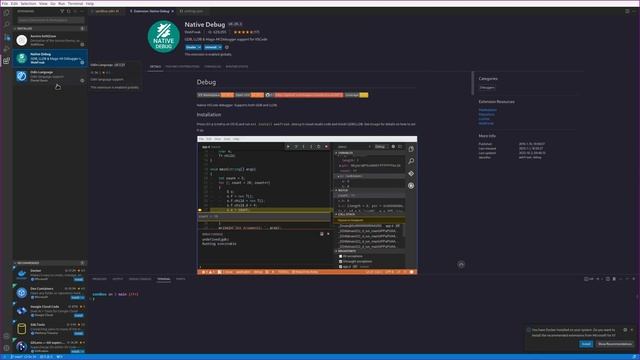Focus the search extensions input field
Viewport: 640px width, 360px height.
tap(51, 20)
